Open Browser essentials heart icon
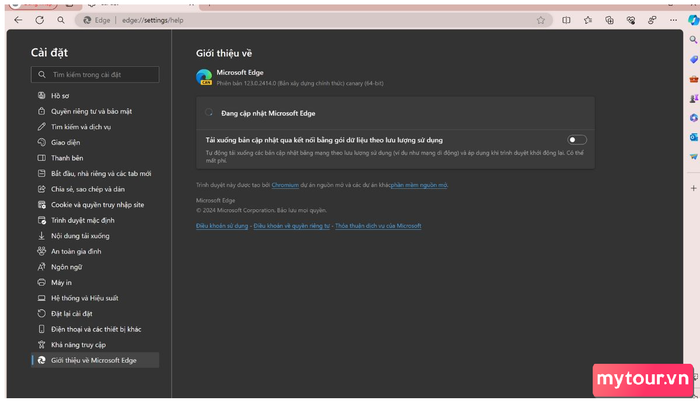This screenshot has height=405, width=700. [x=631, y=20]
